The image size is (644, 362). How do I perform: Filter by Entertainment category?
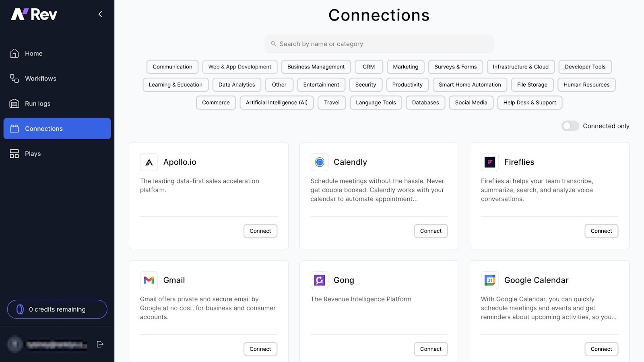point(321,85)
